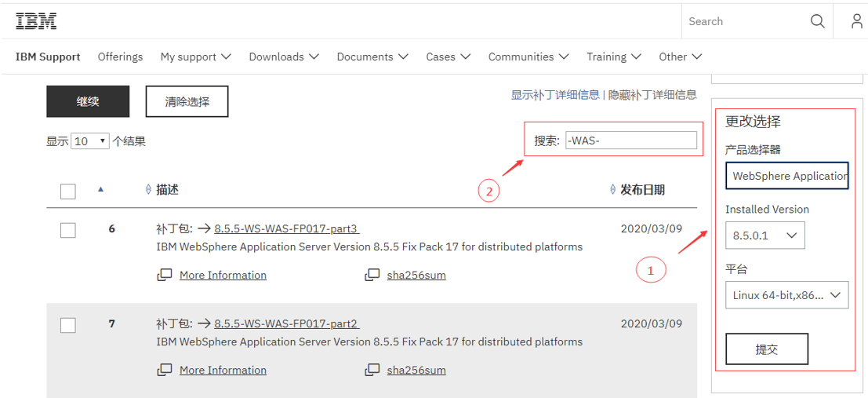
Task: Click the 继续 button
Action: pyautogui.click(x=88, y=101)
